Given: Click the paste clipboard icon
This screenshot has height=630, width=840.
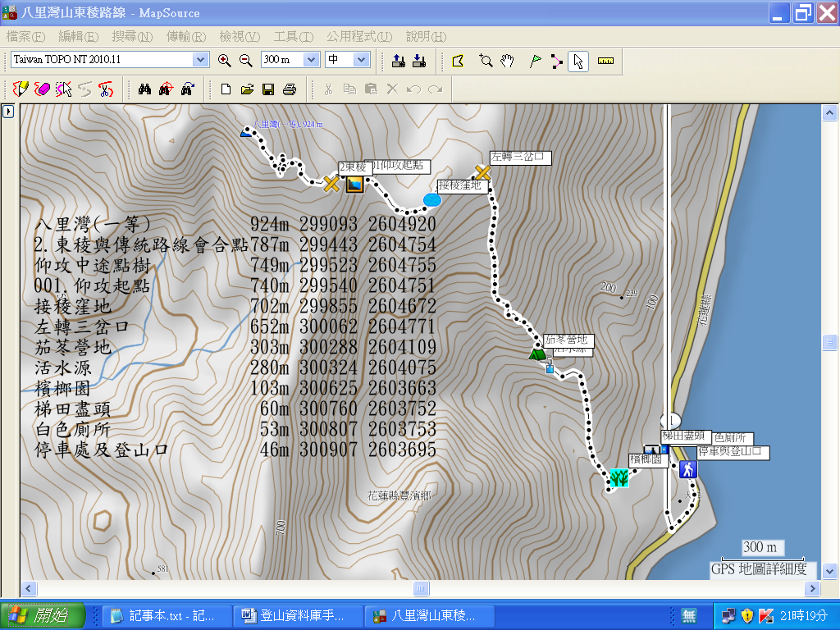Looking at the screenshot, I should [x=371, y=89].
